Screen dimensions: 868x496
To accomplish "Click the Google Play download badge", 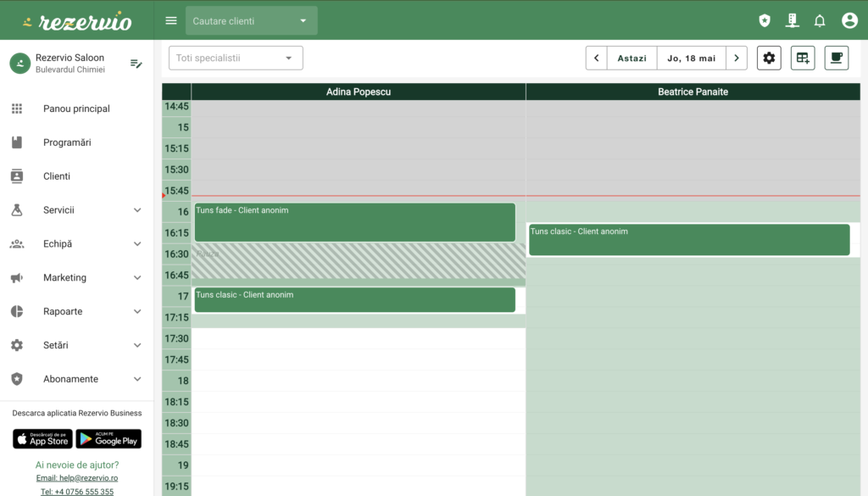I will tap(108, 438).
